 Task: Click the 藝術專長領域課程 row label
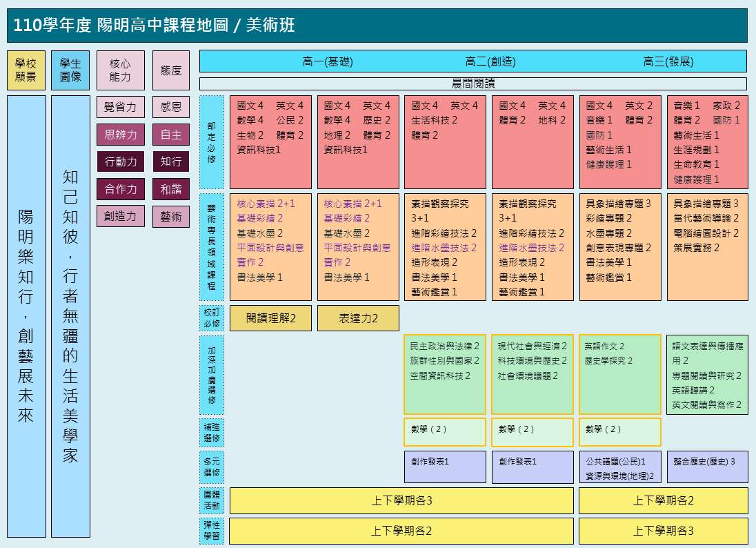212,247
